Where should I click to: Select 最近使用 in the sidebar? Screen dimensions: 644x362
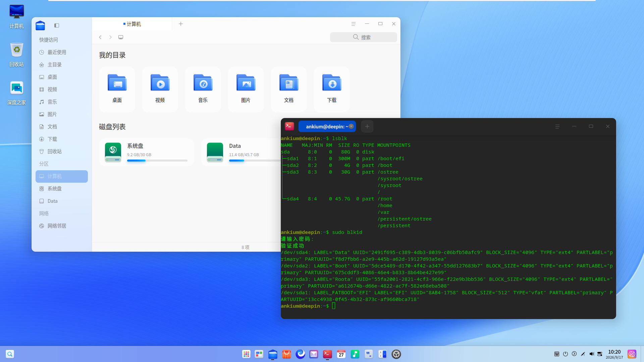pyautogui.click(x=62, y=52)
